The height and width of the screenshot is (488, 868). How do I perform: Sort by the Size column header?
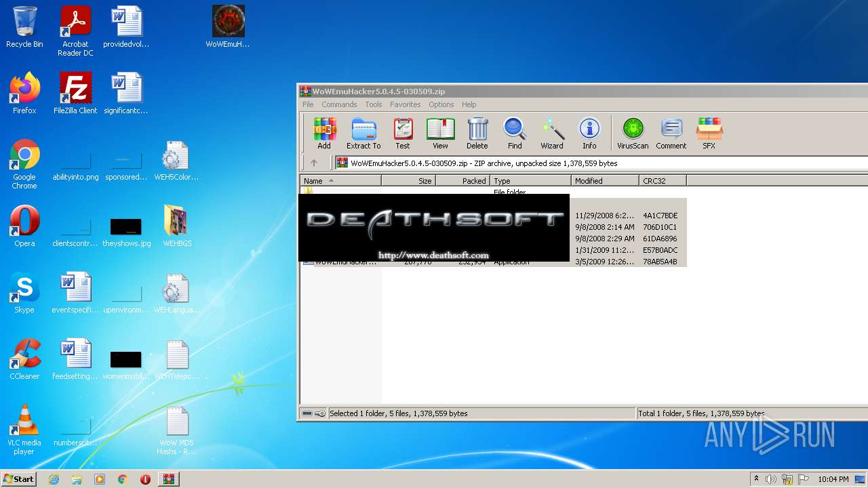tap(408, 181)
